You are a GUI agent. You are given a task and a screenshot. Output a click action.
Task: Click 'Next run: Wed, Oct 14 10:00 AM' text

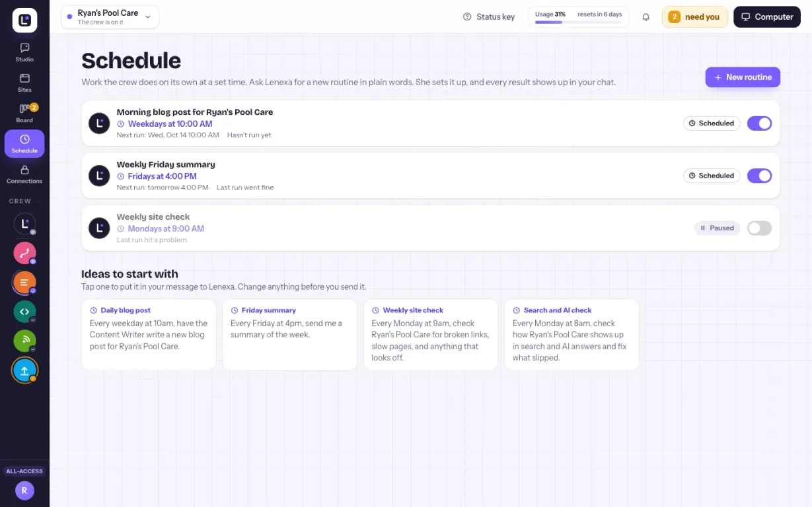168,135
